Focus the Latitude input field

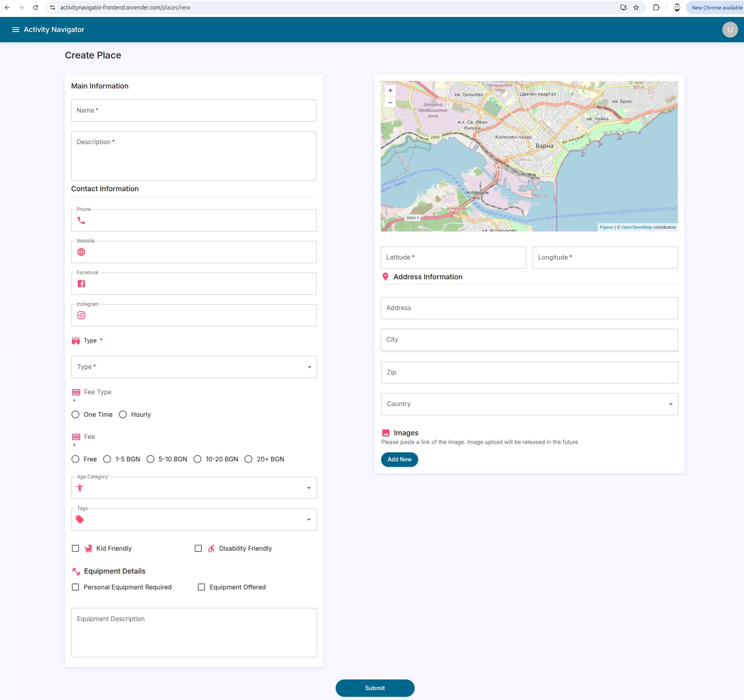[453, 258]
